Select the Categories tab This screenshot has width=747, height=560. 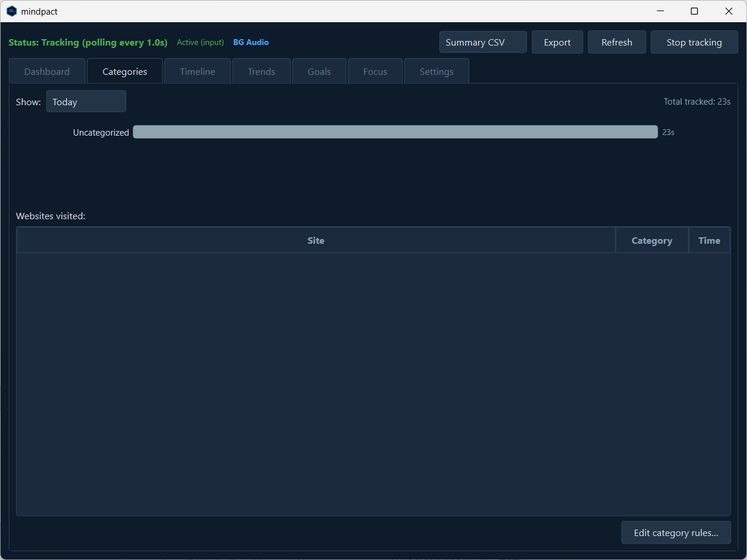click(125, 71)
